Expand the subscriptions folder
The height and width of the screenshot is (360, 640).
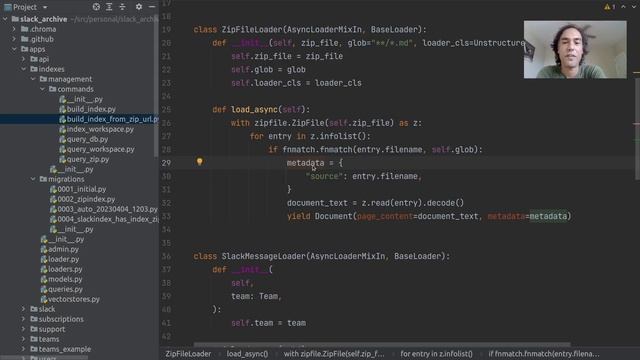click(x=24, y=319)
